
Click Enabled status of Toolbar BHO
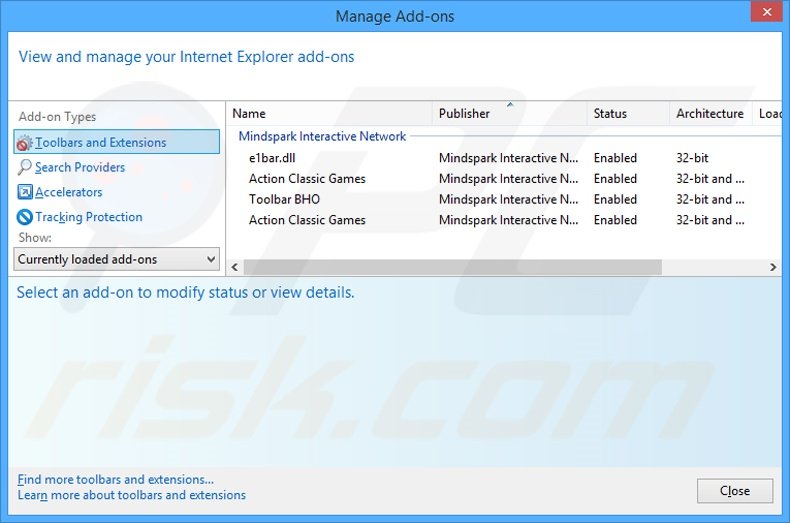(x=615, y=200)
